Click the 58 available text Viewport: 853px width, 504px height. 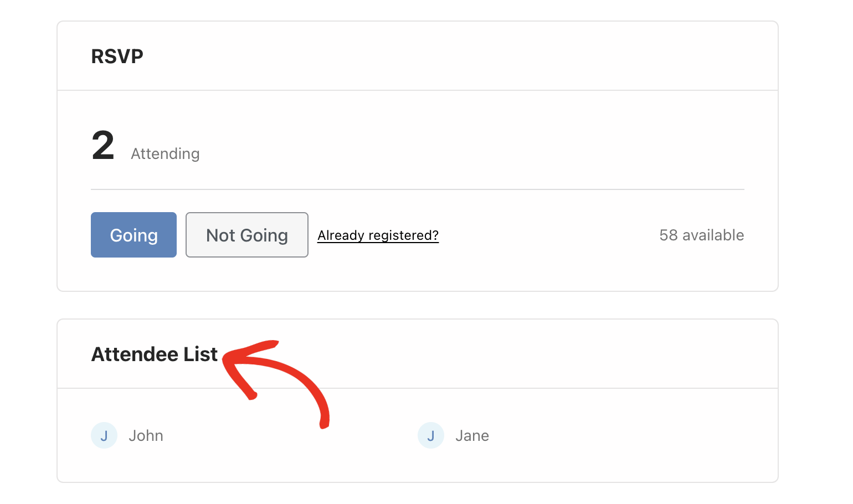click(x=701, y=235)
